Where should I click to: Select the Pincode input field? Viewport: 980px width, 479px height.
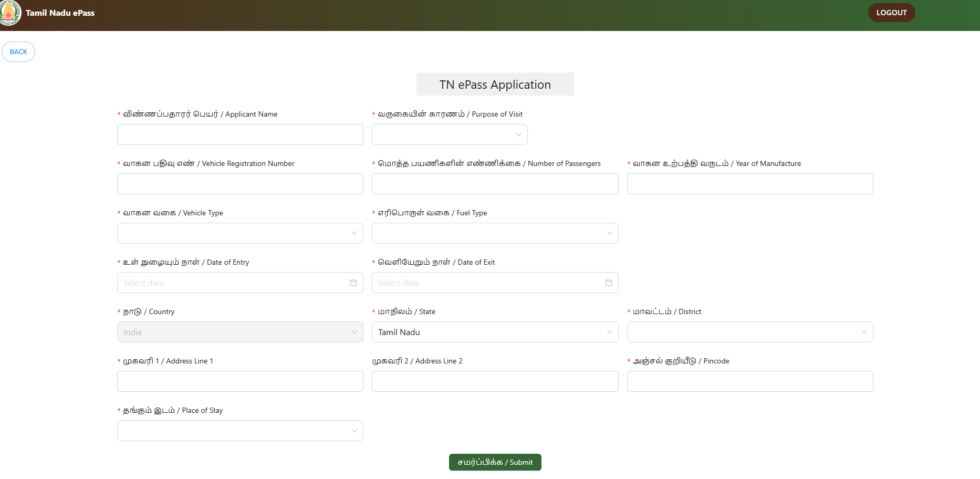(x=750, y=381)
